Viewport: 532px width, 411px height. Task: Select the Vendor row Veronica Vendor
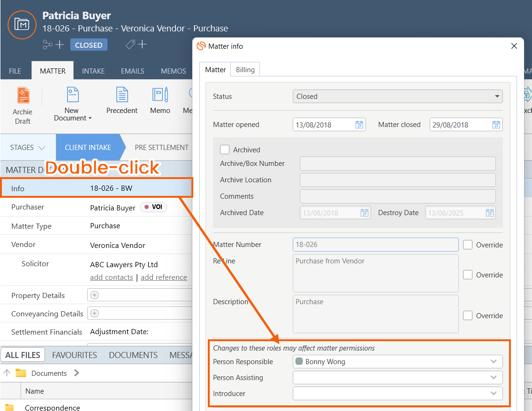pyautogui.click(x=97, y=245)
